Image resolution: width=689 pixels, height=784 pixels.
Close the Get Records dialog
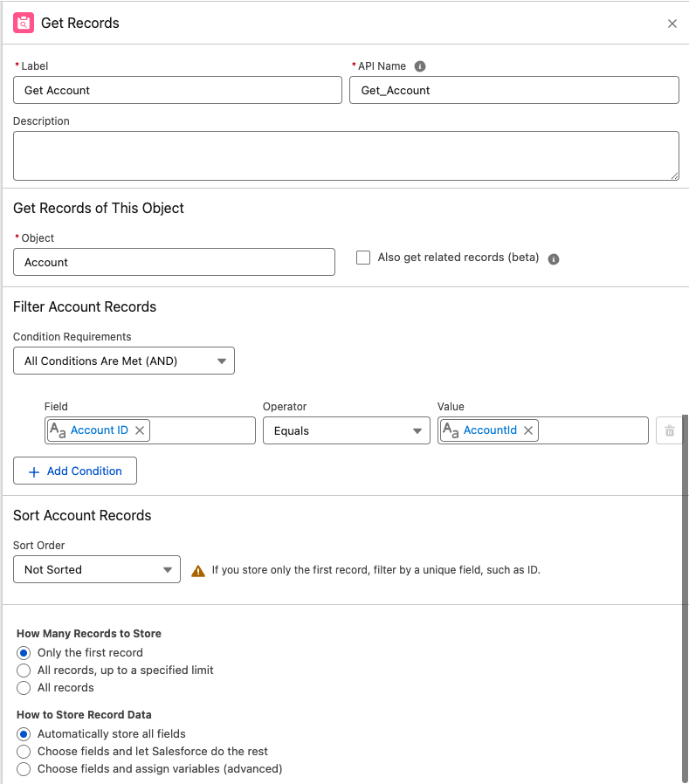point(672,24)
